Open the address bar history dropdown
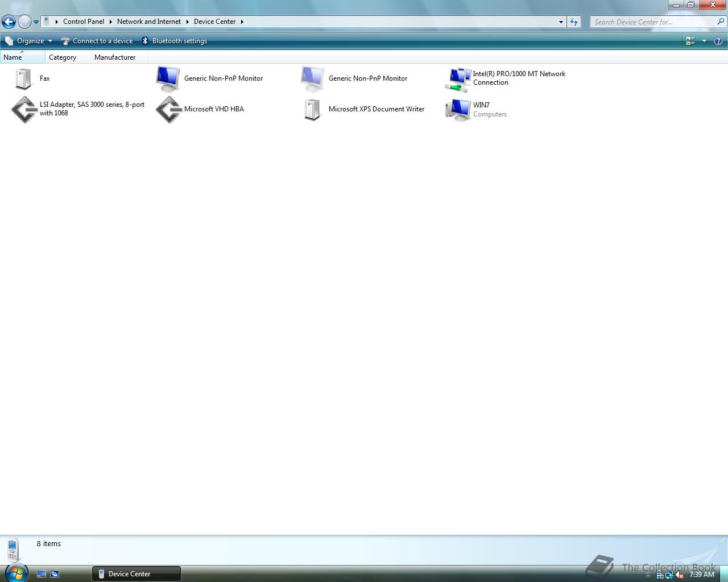 coord(561,22)
